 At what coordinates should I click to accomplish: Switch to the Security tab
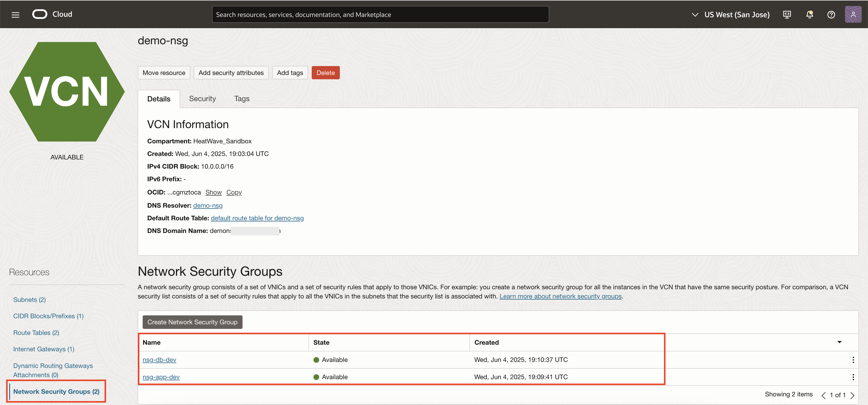(203, 99)
